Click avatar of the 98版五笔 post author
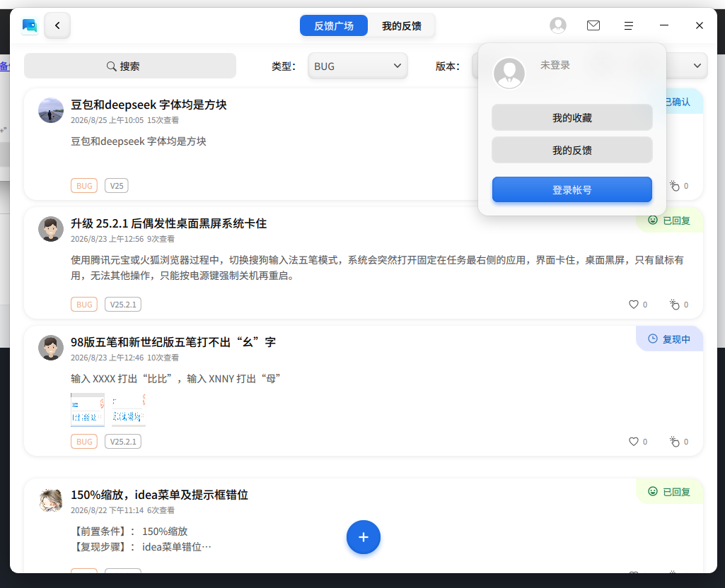The height and width of the screenshot is (588, 725). (x=51, y=348)
